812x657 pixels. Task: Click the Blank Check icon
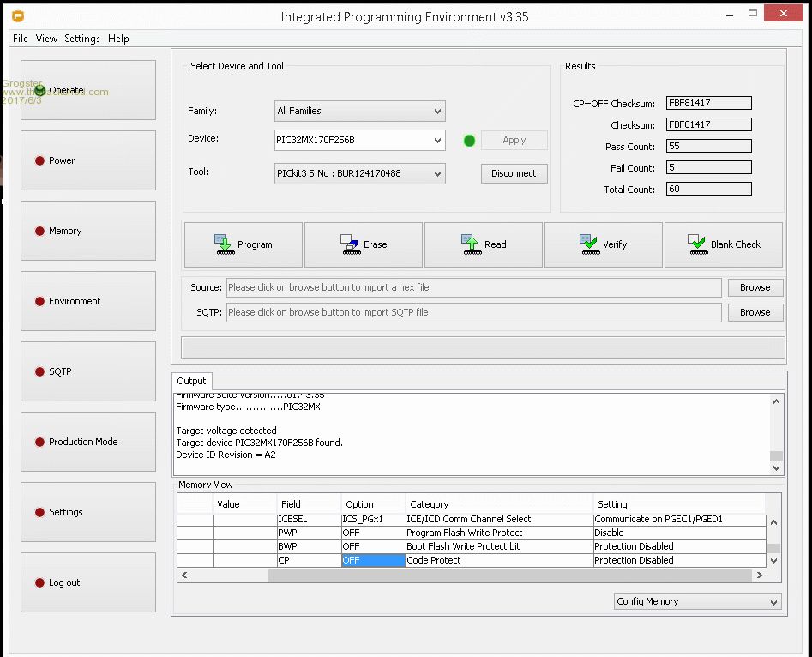(x=697, y=244)
